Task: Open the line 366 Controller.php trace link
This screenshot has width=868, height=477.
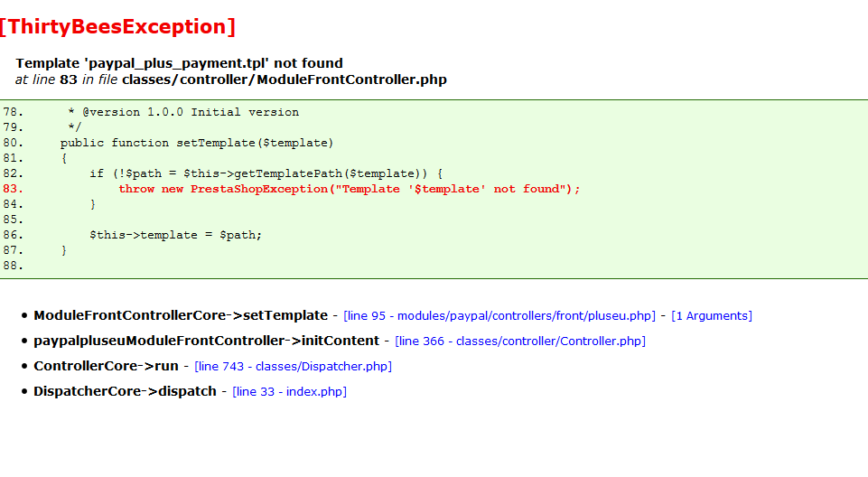Action: [520, 341]
